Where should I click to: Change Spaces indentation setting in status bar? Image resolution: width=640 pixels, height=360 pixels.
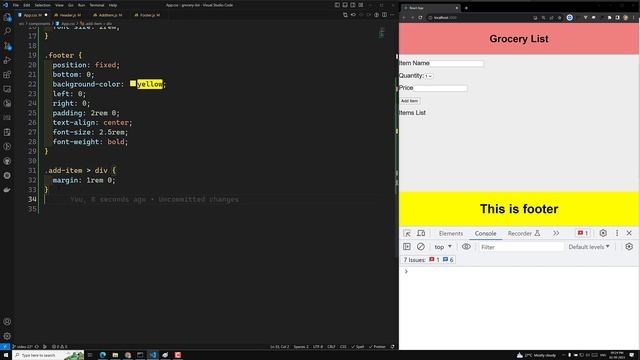[301, 347]
